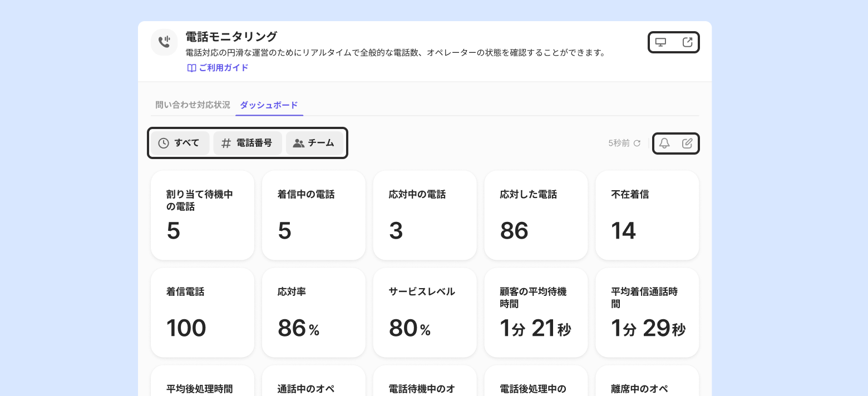Select the すべて time filter button
This screenshot has width=868, height=396.
click(180, 143)
